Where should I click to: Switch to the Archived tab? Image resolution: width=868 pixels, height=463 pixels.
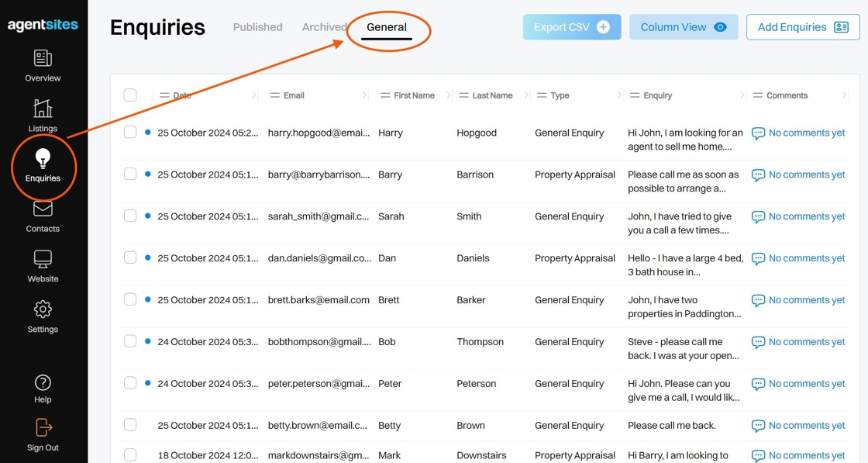325,27
